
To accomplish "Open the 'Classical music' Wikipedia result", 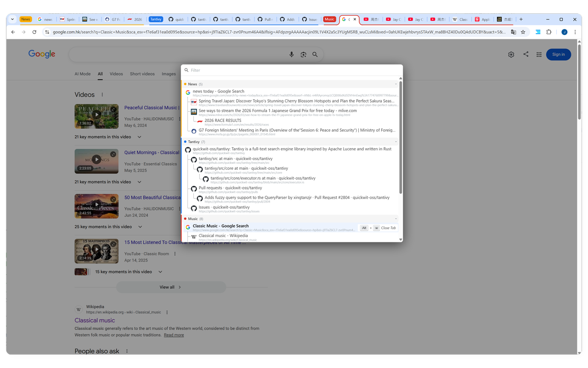I will click(x=95, y=320).
